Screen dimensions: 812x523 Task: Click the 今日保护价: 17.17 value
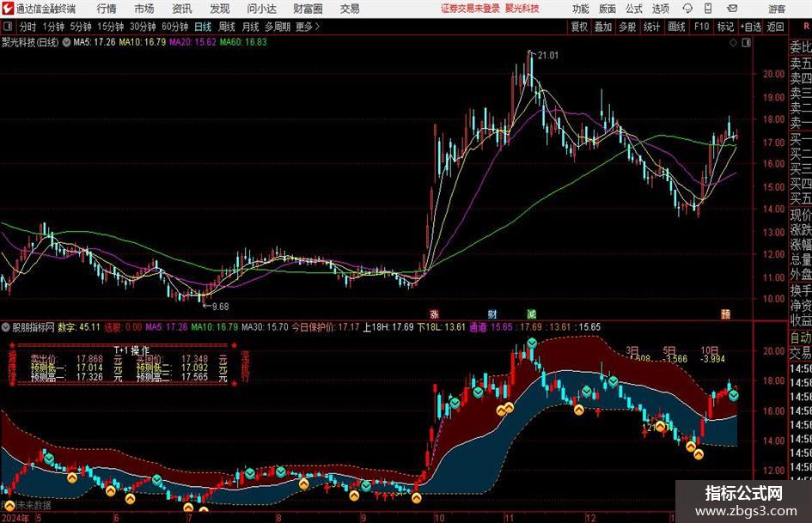tap(326, 327)
